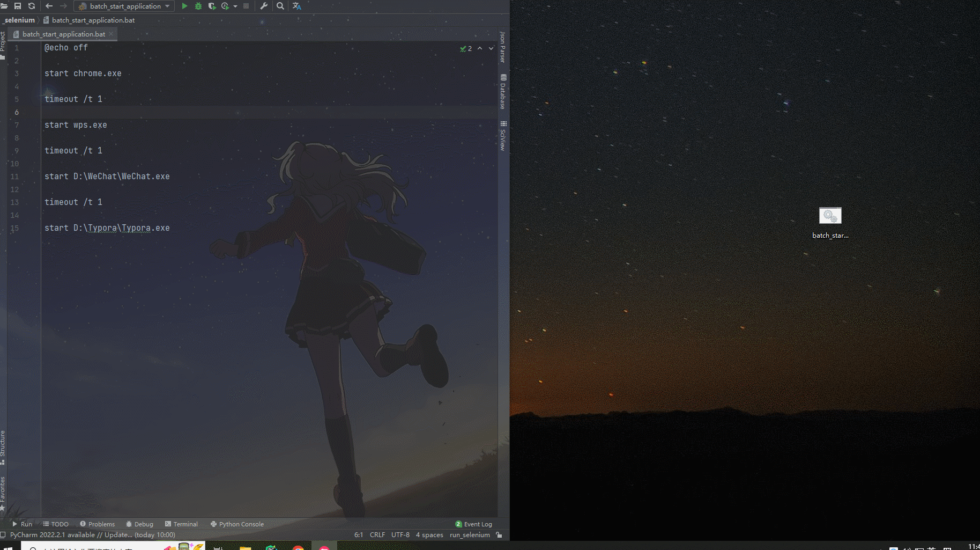The height and width of the screenshot is (550, 980).
Task: Run with Coverage using the shield icon
Action: (212, 6)
